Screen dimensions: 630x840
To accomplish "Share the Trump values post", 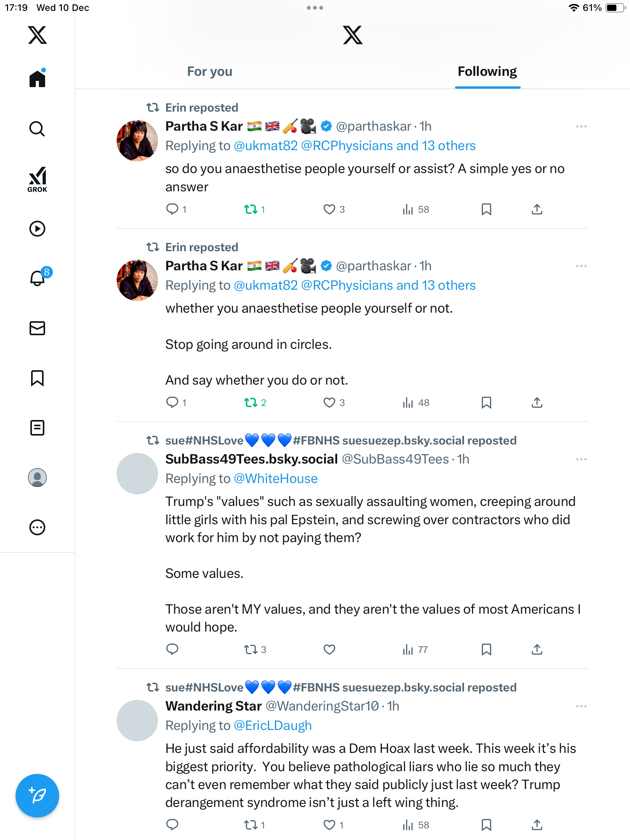I will click(x=537, y=649).
